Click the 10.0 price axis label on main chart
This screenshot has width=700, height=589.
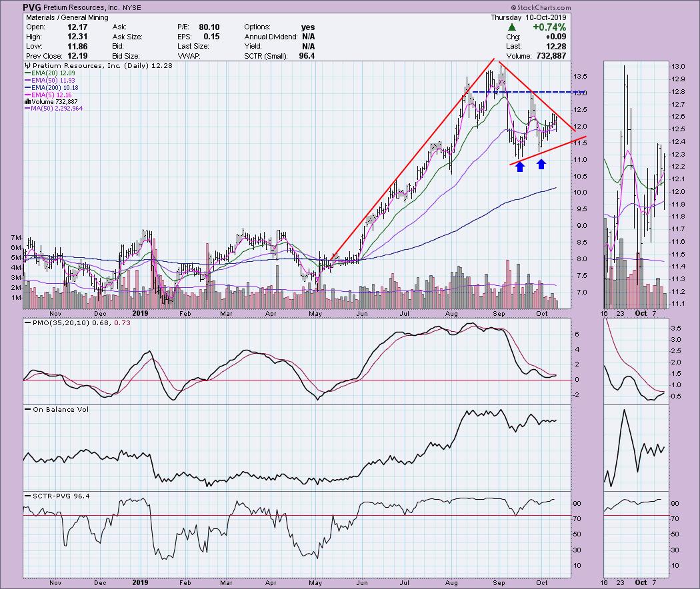pyautogui.click(x=581, y=193)
